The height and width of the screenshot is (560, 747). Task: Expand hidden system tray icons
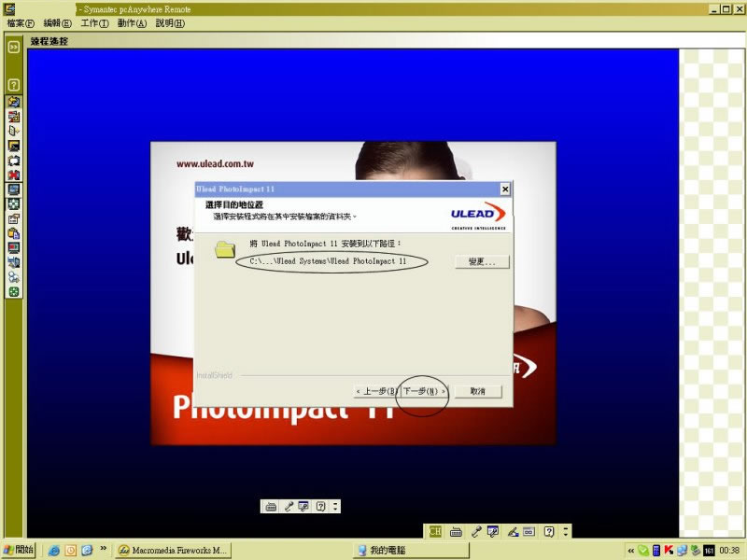(x=630, y=550)
